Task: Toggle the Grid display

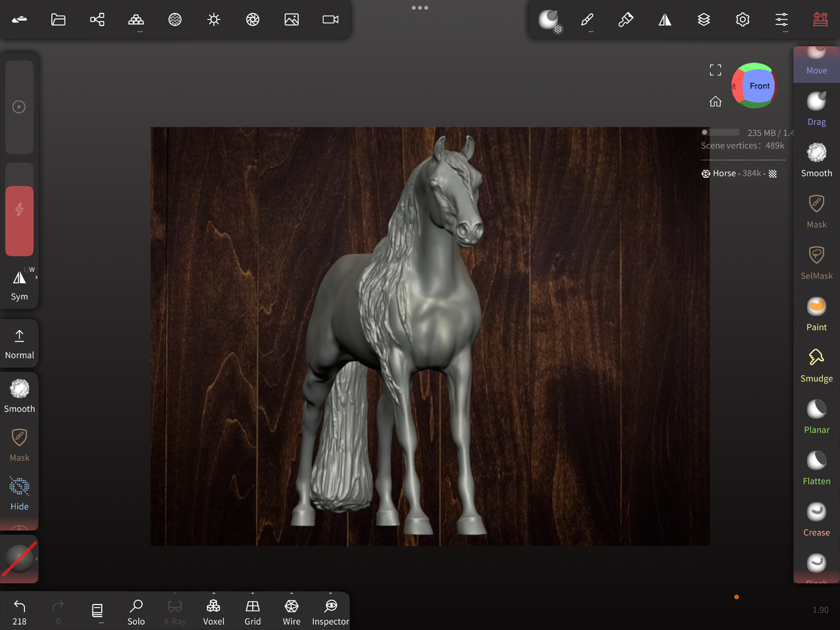Action: (x=252, y=612)
